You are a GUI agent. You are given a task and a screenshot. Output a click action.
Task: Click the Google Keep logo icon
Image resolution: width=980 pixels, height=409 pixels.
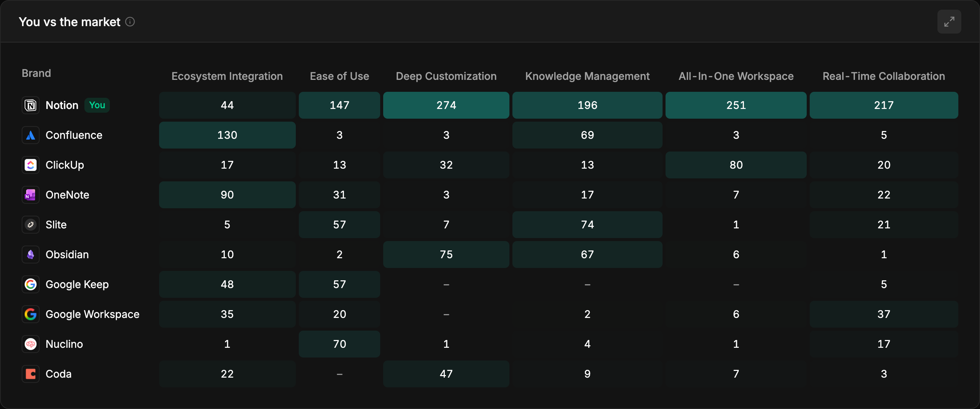[30, 284]
